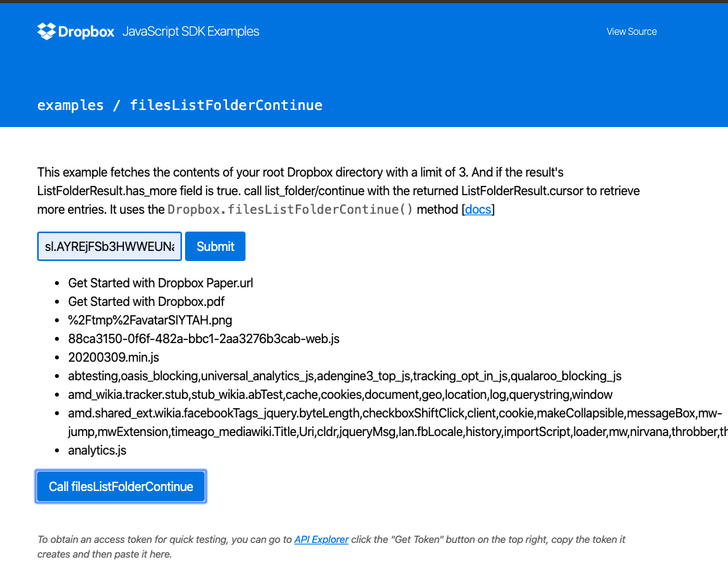Select the Get Started with Dropbox.pdf entry

[146, 302]
